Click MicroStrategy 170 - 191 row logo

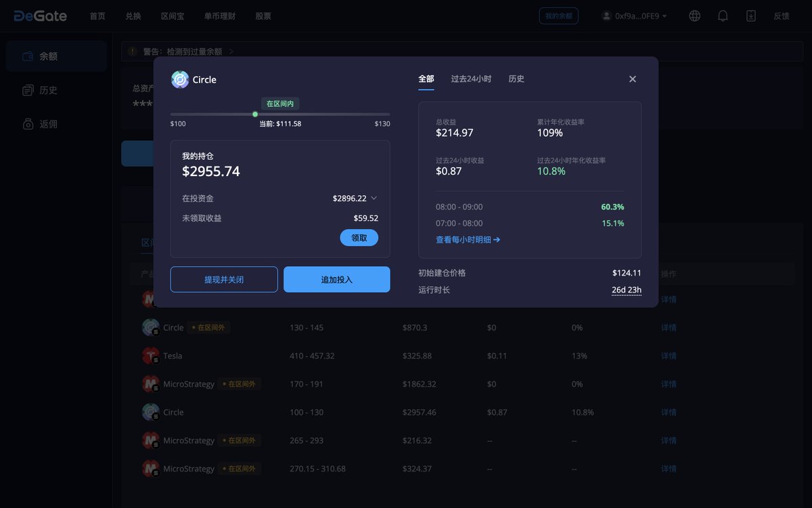click(x=151, y=384)
